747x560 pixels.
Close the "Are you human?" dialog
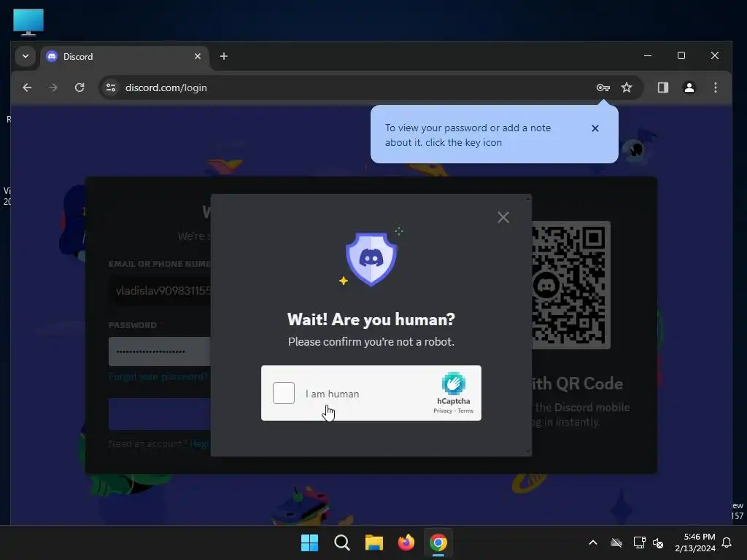tap(503, 217)
